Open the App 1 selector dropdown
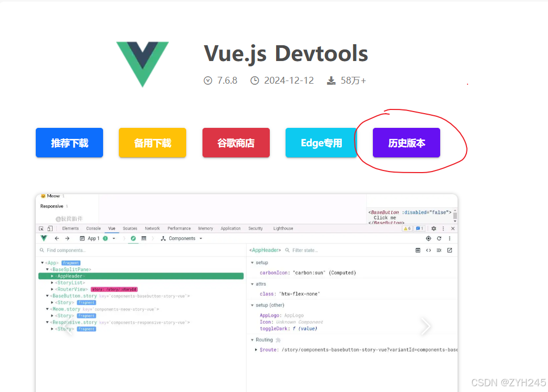Screen dimensions: 548x392 (97, 238)
